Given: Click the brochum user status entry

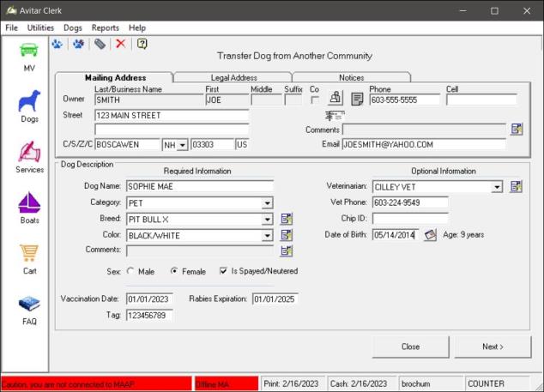Looking at the screenshot, I should pyautogui.click(x=430, y=383).
